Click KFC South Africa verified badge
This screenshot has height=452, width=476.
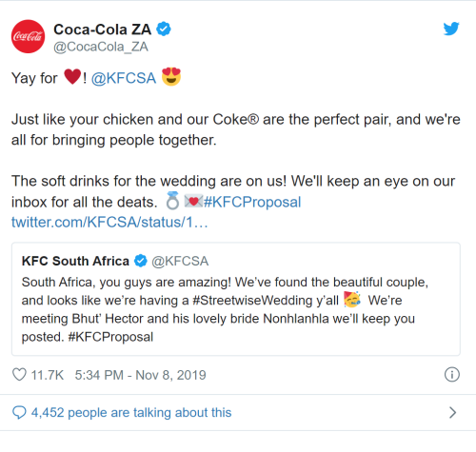click(141, 261)
